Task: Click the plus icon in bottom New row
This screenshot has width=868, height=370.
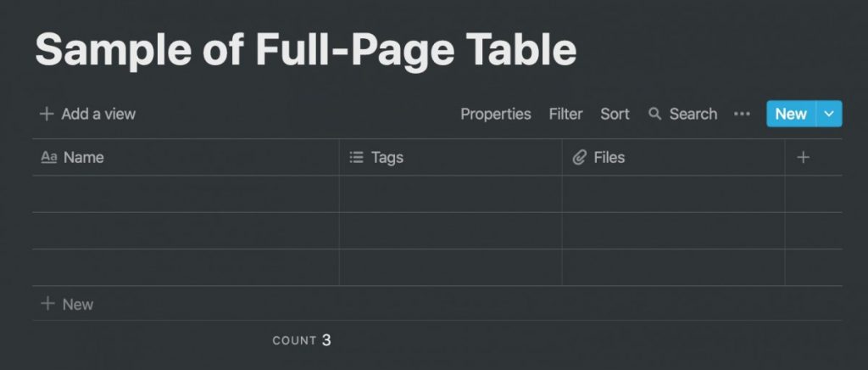Action: tap(48, 304)
